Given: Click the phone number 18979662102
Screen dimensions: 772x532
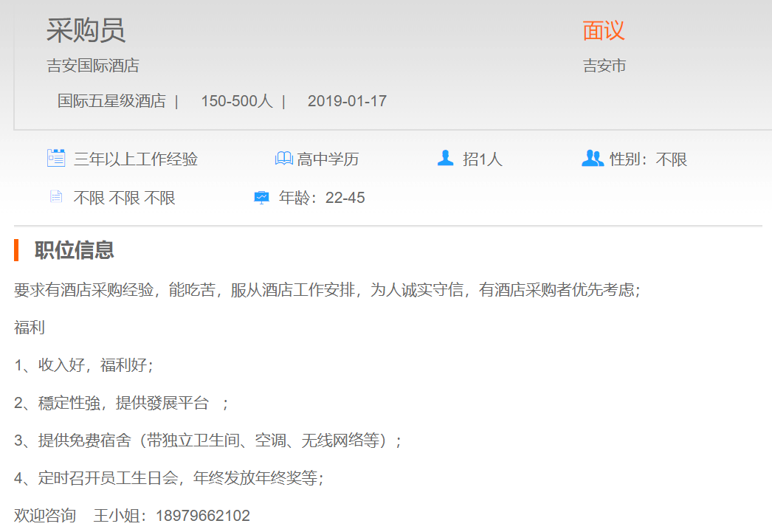Looking at the screenshot, I should (203, 516).
